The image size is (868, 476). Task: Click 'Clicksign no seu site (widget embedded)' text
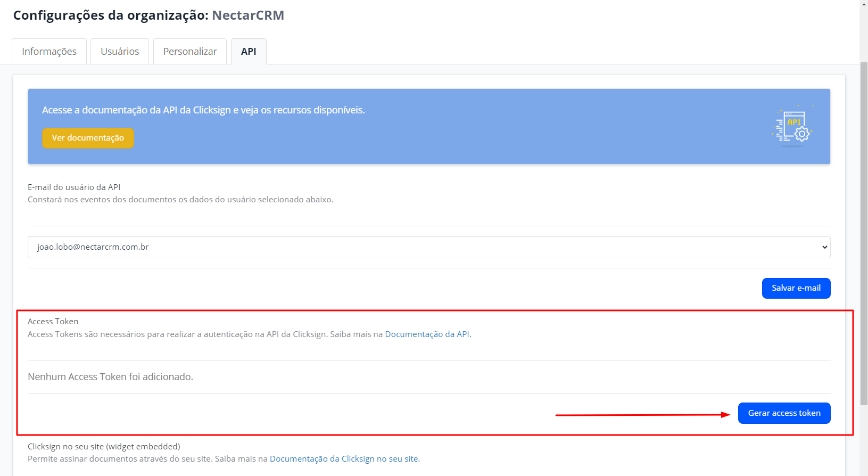(104, 447)
